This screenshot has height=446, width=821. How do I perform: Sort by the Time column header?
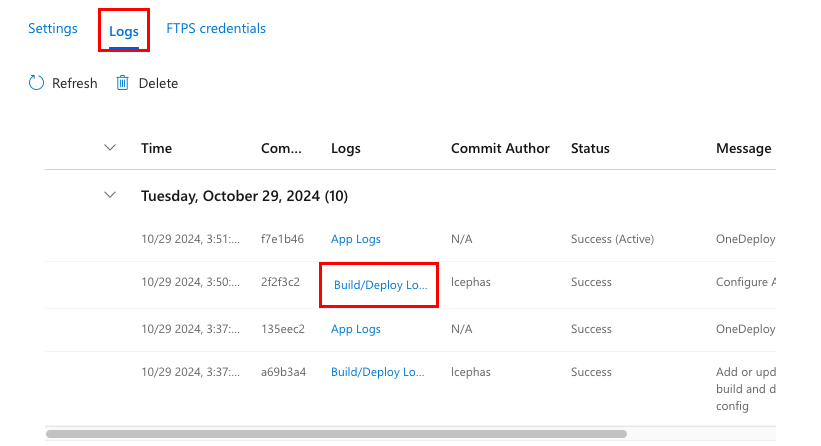156,148
